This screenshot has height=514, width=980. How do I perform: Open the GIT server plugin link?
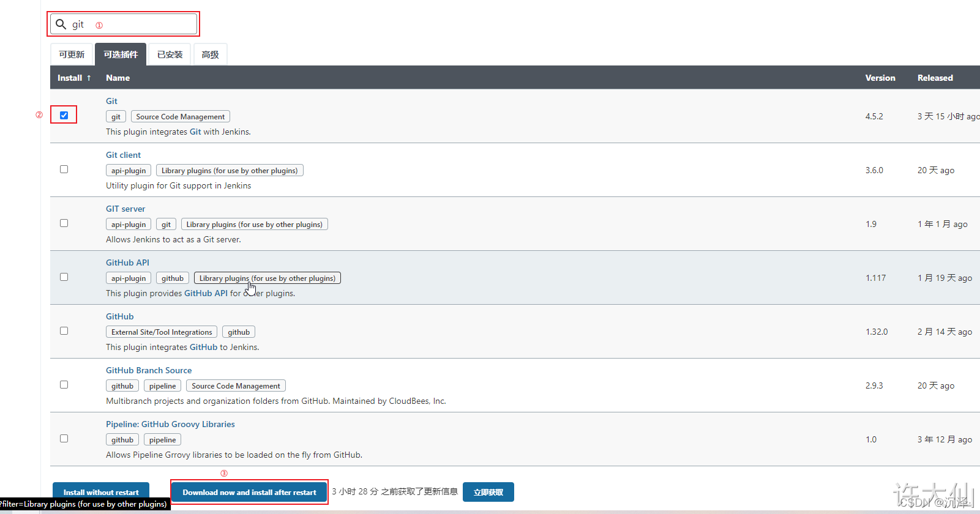click(x=125, y=209)
